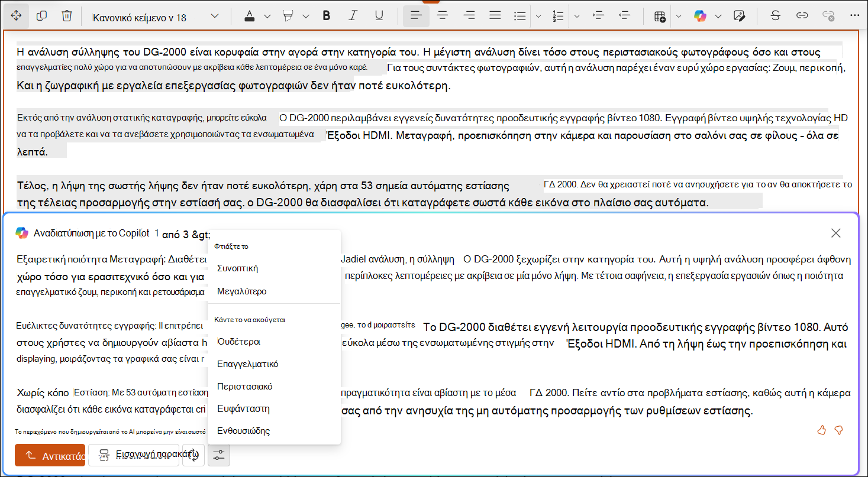Delete the text web part
This screenshot has height=477, width=868.
pyautogui.click(x=67, y=16)
